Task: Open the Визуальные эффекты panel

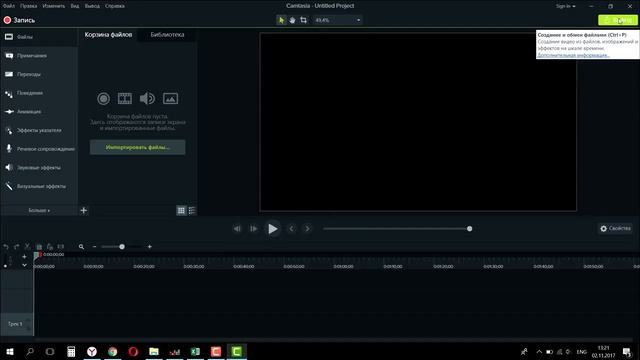Action: (x=39, y=186)
